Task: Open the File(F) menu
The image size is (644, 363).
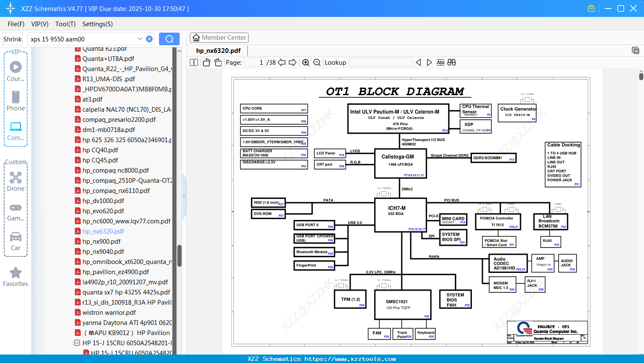Action: pos(16,24)
